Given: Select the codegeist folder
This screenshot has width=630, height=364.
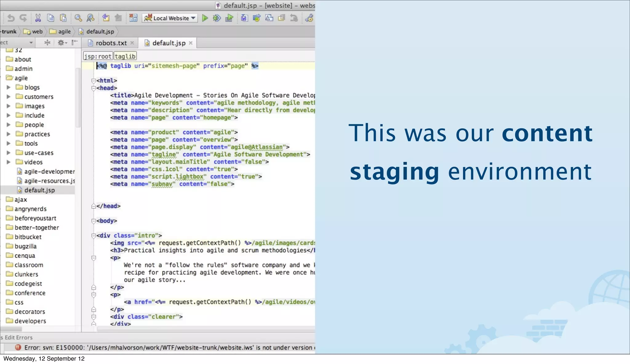Looking at the screenshot, I should click(24, 283).
